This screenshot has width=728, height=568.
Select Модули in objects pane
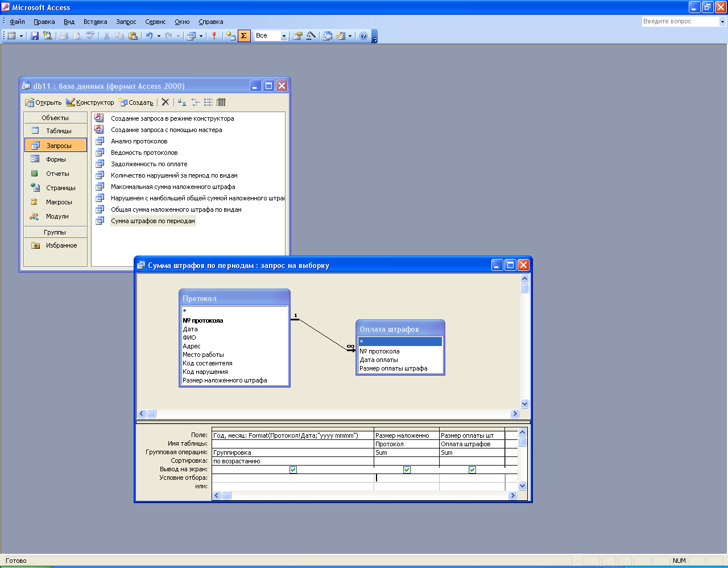click(x=56, y=216)
